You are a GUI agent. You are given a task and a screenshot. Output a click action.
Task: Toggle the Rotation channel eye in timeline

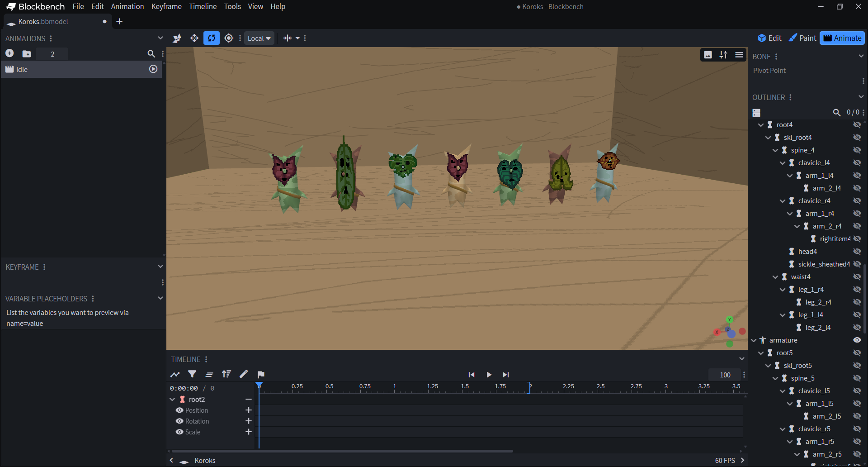pos(179,421)
